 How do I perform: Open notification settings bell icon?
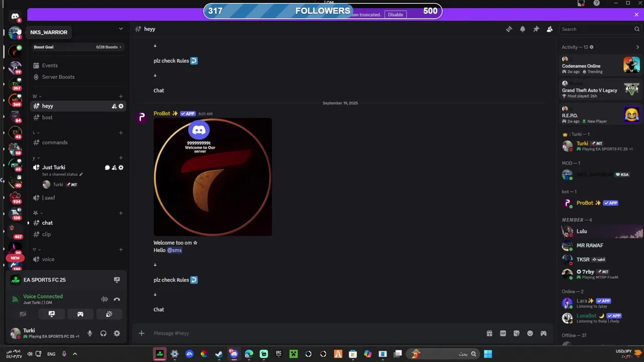523,29
